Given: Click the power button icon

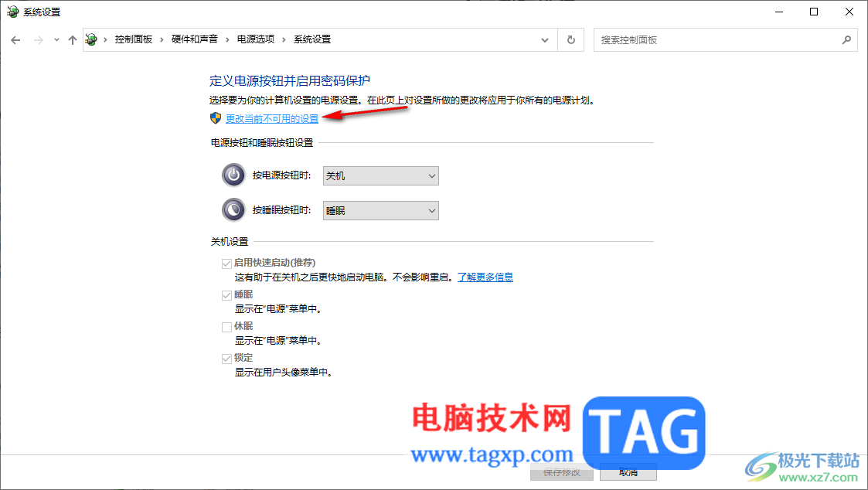Looking at the screenshot, I should coord(233,175).
